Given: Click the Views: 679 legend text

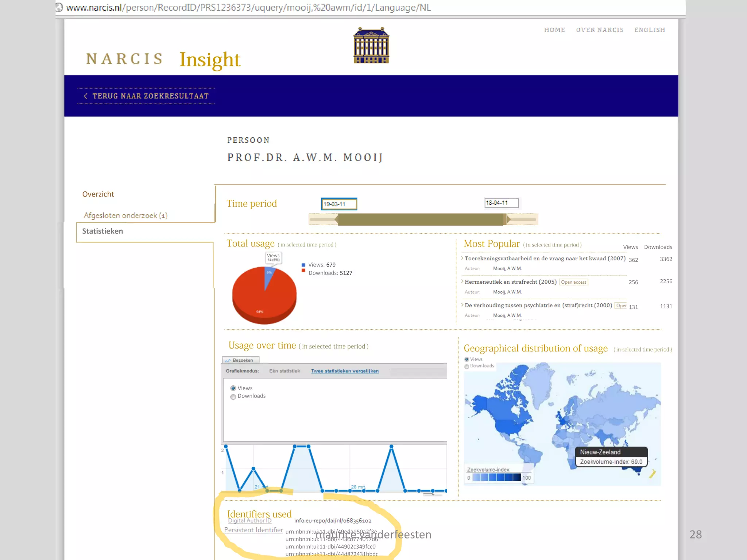Looking at the screenshot, I should point(322,265).
